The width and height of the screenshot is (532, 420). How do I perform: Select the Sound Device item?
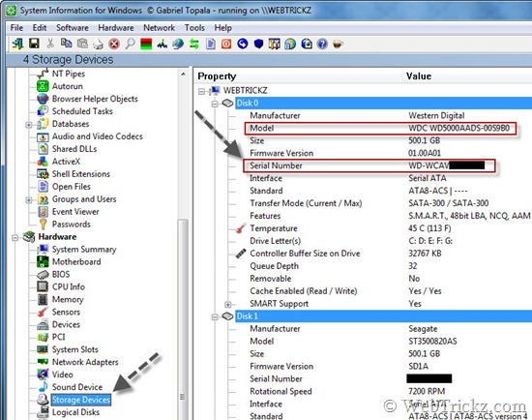pos(77,387)
